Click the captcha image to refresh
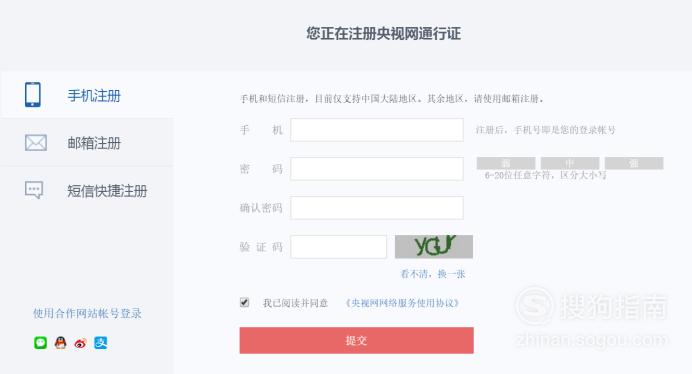692x374 pixels. [x=434, y=246]
